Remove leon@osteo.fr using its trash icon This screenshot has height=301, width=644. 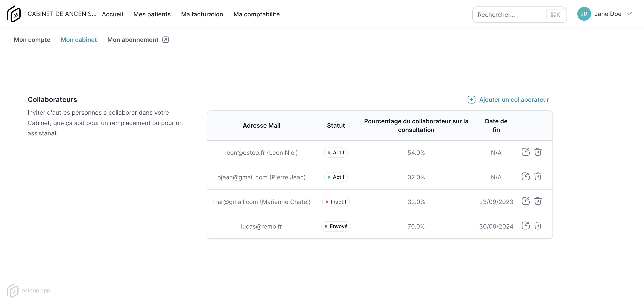tap(538, 152)
